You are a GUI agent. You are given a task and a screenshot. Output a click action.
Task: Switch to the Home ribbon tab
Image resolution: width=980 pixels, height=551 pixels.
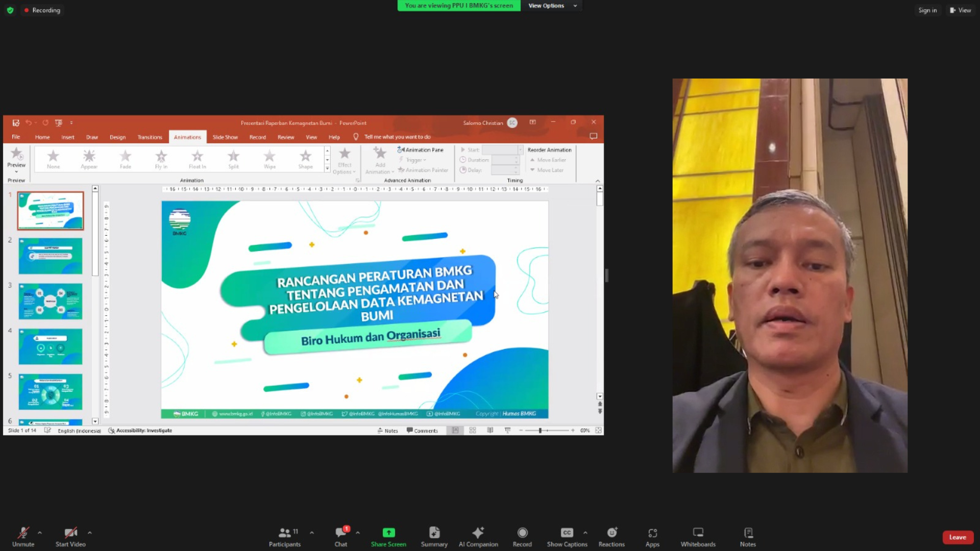tap(42, 137)
